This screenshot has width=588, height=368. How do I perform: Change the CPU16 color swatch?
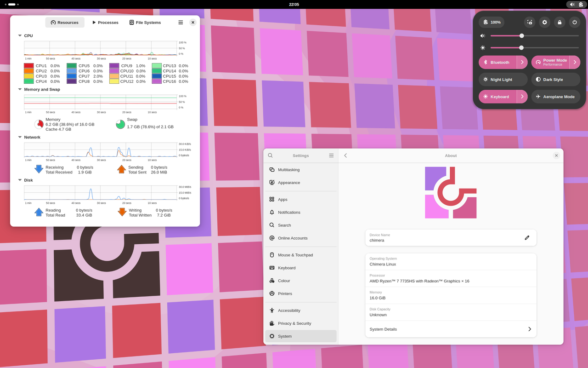[157, 81]
